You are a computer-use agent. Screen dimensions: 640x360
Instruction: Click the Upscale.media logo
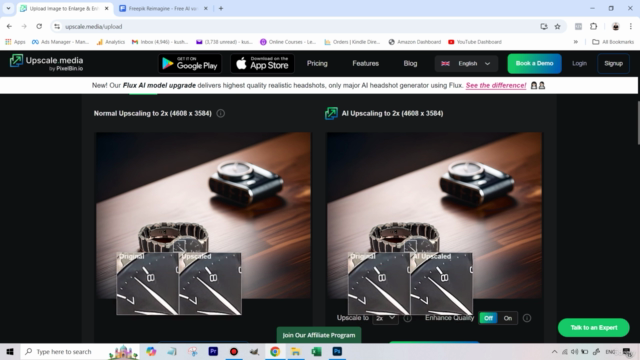pyautogui.click(x=47, y=63)
